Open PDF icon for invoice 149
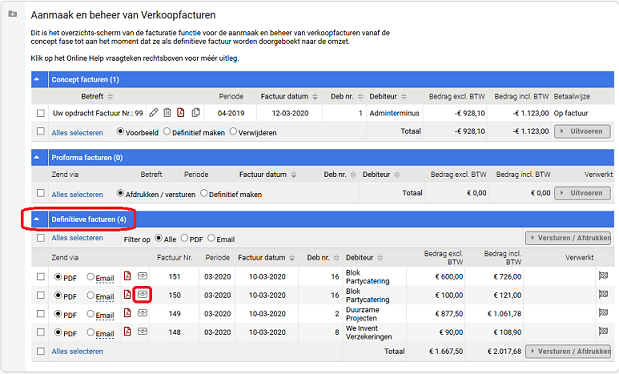Screen dimensions: 619x374 pos(128,313)
